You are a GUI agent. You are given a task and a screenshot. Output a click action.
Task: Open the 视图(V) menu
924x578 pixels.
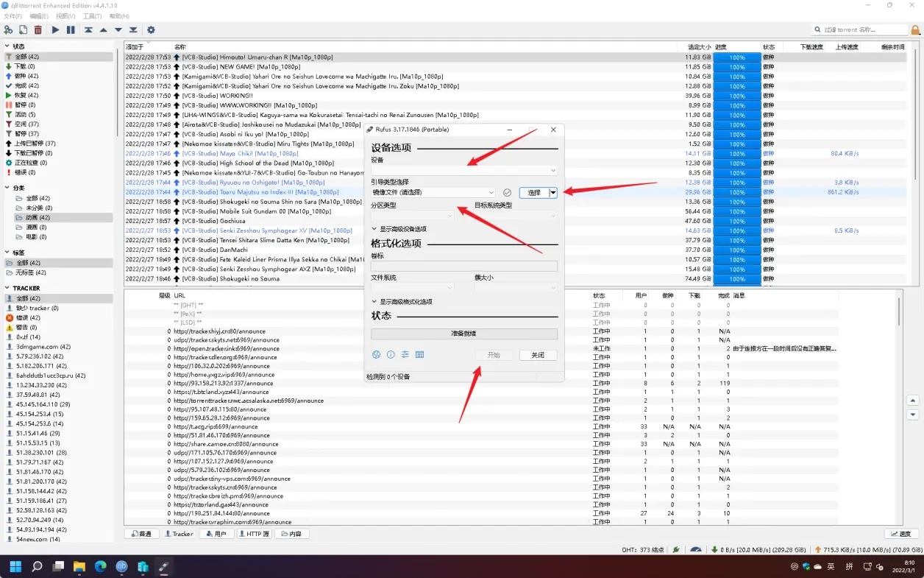[65, 15]
